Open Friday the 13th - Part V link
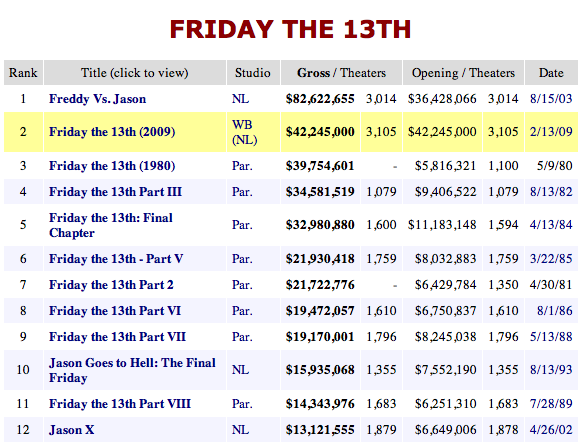 (116, 259)
